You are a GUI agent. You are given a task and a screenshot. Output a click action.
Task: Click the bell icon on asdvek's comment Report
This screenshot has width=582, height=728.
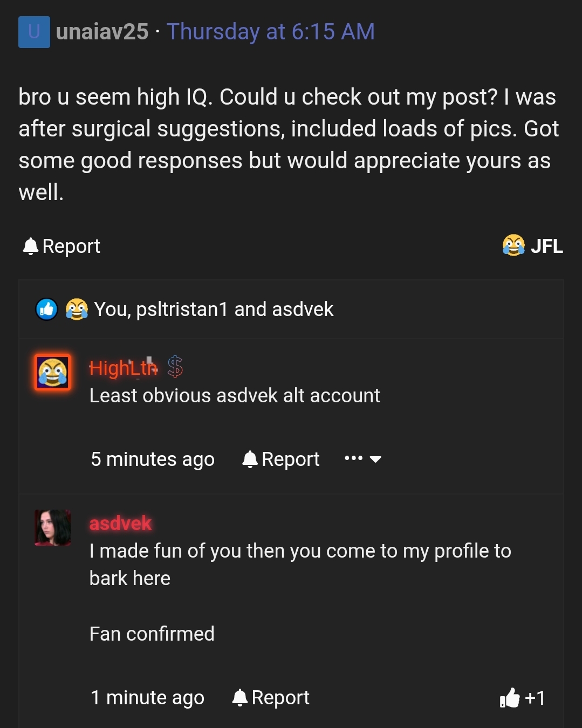tap(239, 697)
